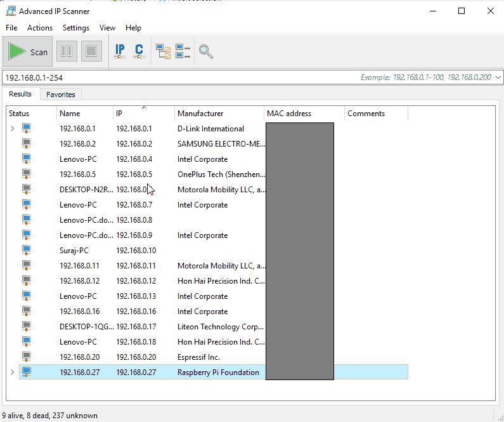Select the Raspberry Pi device icon

click(x=27, y=373)
